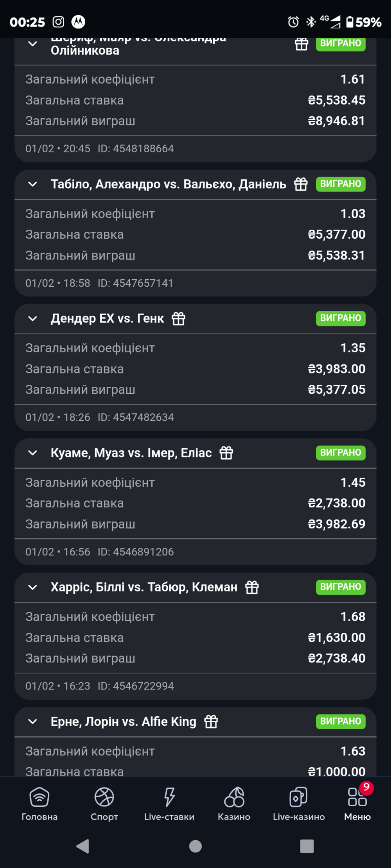
Task: Expand the Харріс vs. Табюр bet
Action: click(x=33, y=587)
